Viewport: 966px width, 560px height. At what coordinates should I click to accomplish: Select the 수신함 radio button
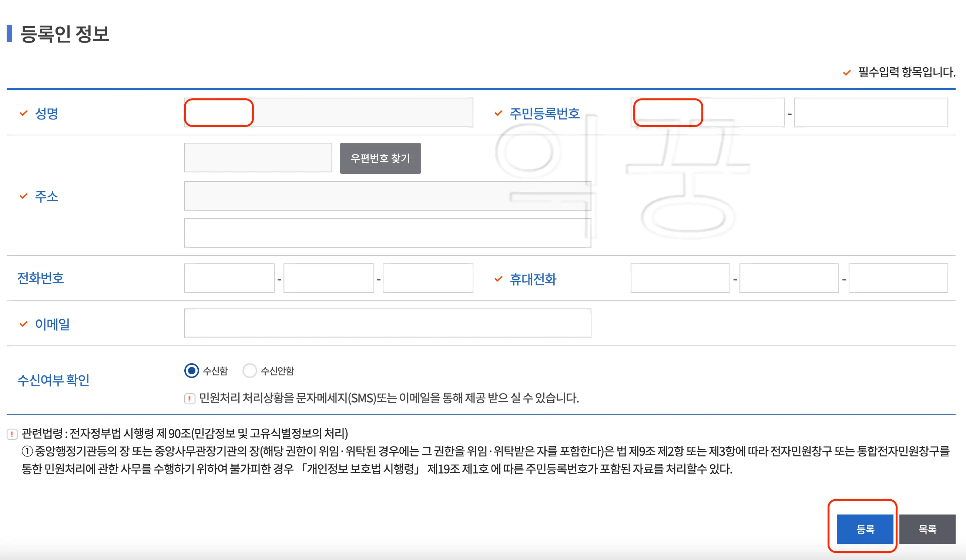191,370
